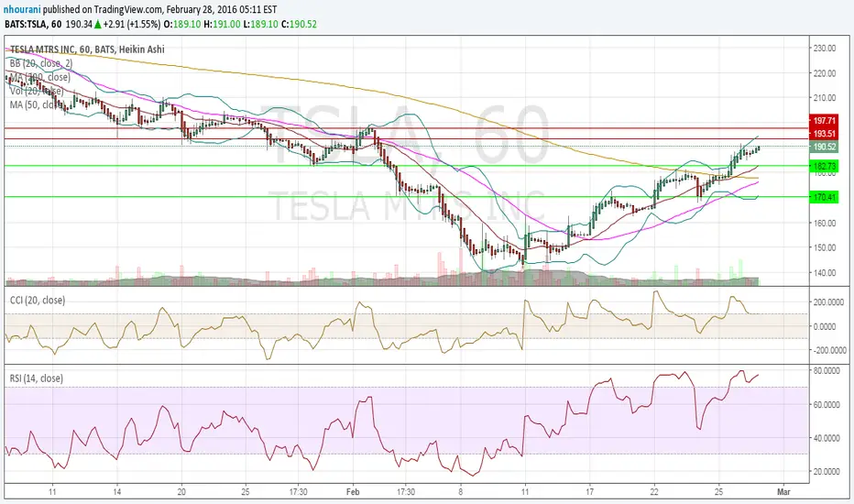Click the 190.52 current price label
This screenshot has width=854, height=504.
(x=824, y=147)
